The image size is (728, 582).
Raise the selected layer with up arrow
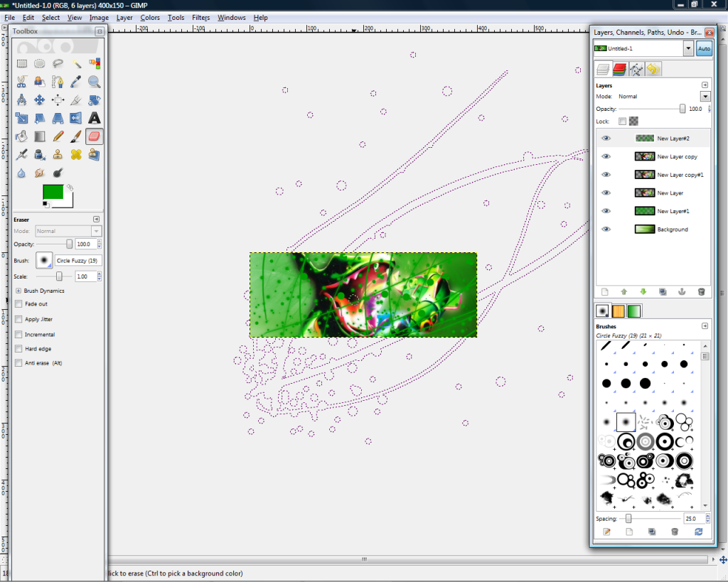pyautogui.click(x=624, y=292)
